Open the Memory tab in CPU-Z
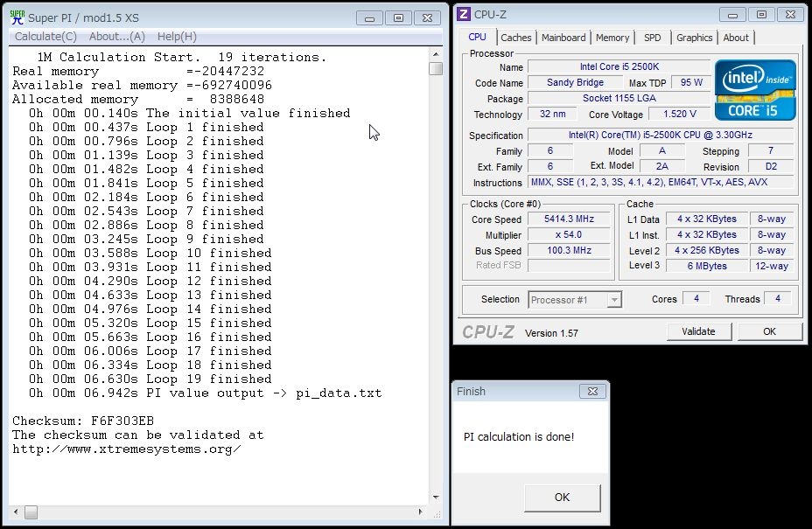 tap(612, 38)
